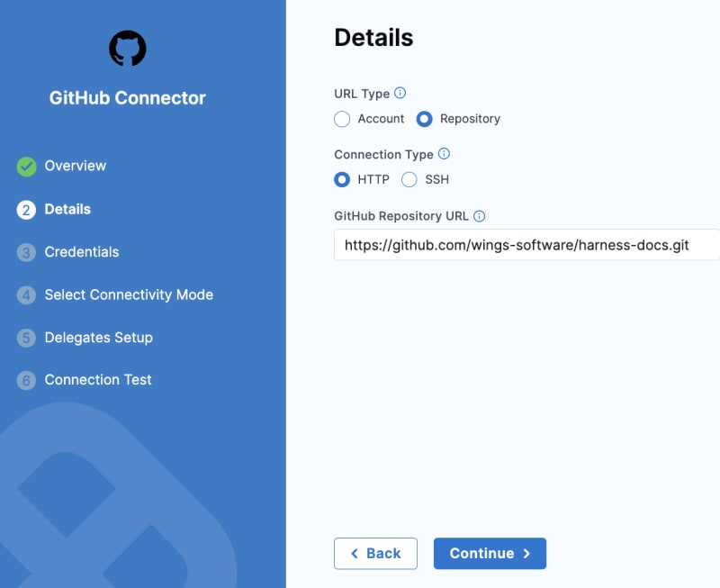Select the Account URL type radio button
The image size is (720, 588).
coord(342,119)
